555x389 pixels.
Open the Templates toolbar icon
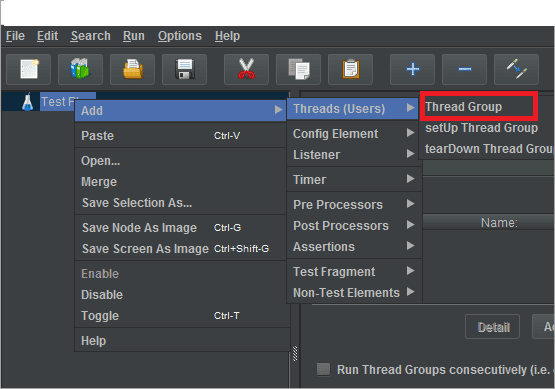click(x=80, y=69)
